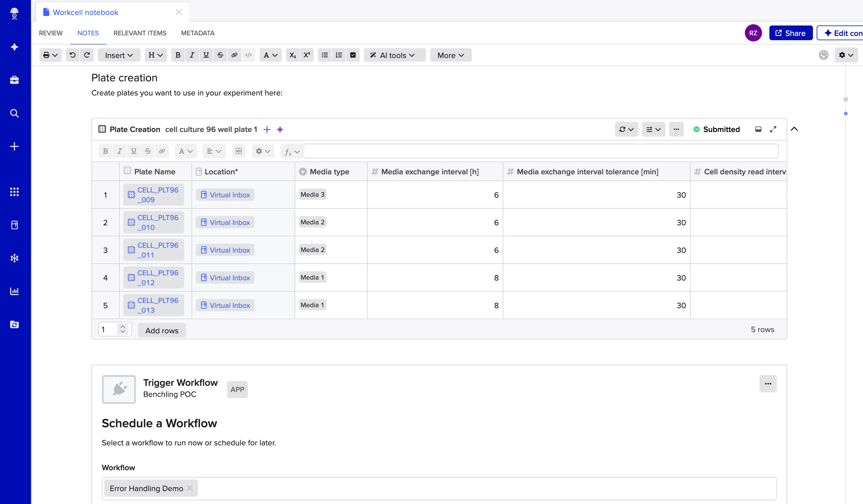Toggle underline in main editor toolbar
Screen dimensions: 863x504
(206, 55)
